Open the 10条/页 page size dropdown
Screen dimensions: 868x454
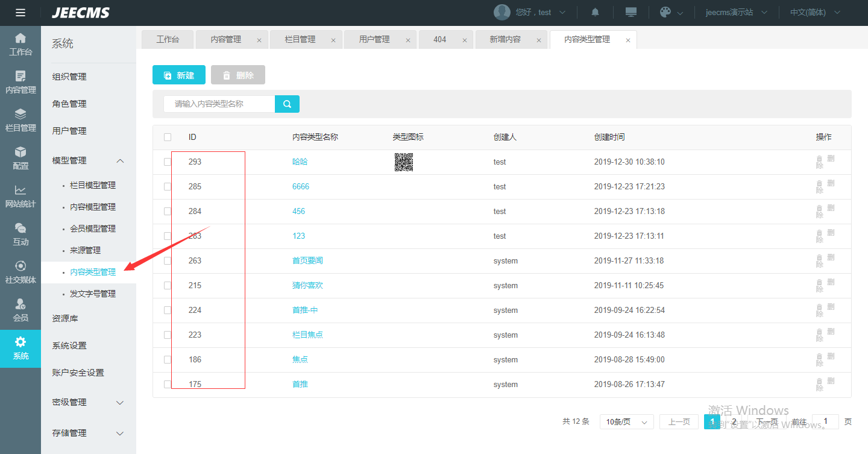pyautogui.click(x=626, y=422)
